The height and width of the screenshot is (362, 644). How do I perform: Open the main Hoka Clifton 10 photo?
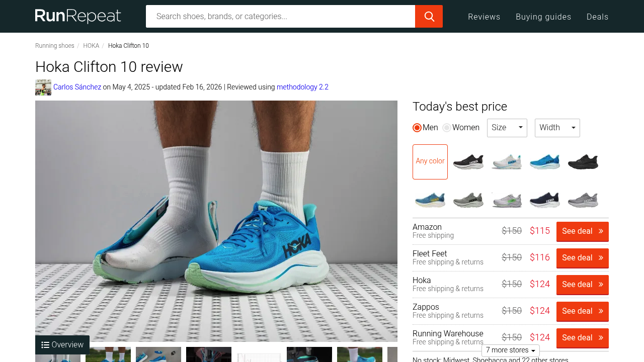pos(216,221)
